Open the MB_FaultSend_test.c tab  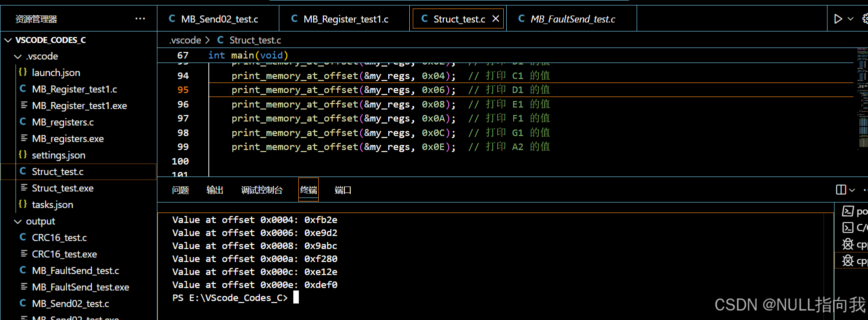[572, 19]
